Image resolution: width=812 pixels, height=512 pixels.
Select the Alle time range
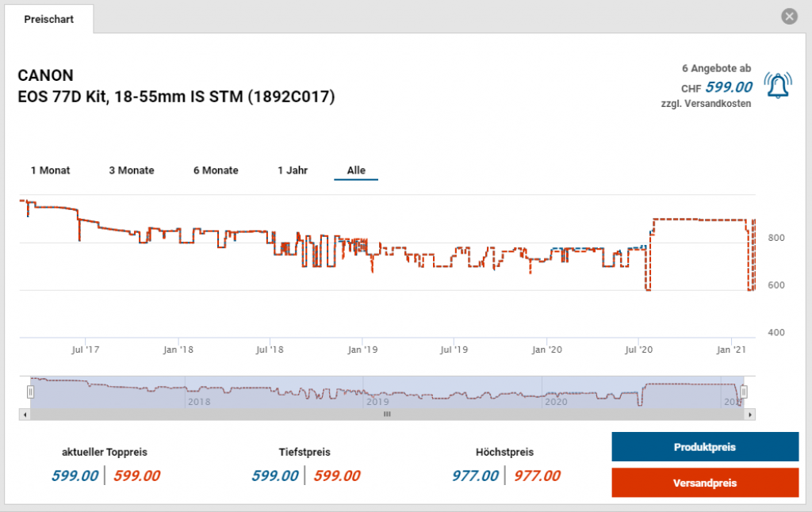pyautogui.click(x=356, y=170)
